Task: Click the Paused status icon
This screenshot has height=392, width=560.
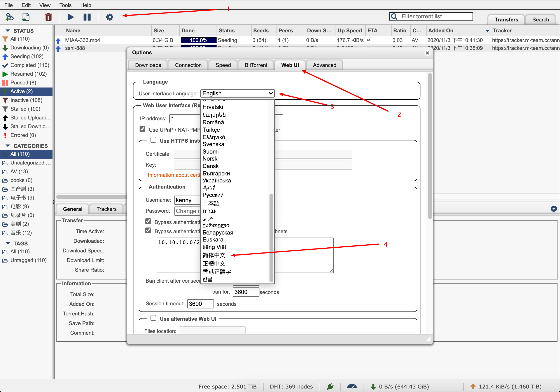Action: (5, 83)
